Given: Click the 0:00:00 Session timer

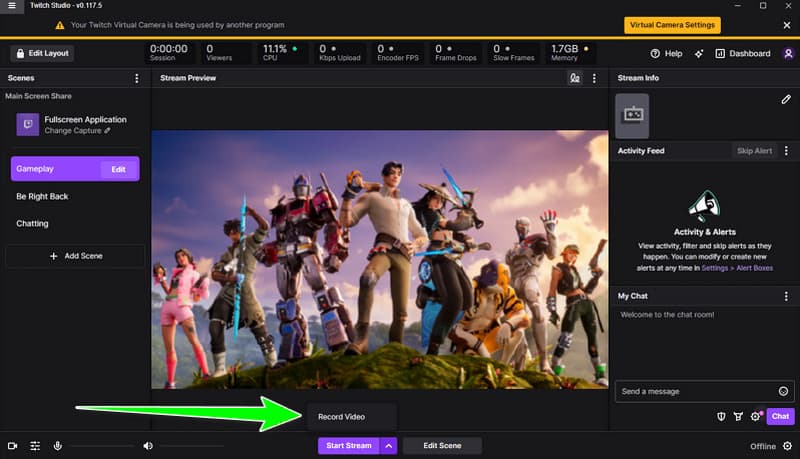Looking at the screenshot, I should click(168, 53).
